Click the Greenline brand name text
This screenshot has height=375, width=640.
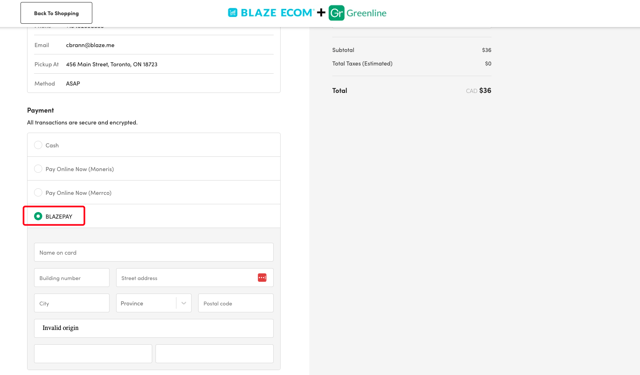(x=366, y=13)
